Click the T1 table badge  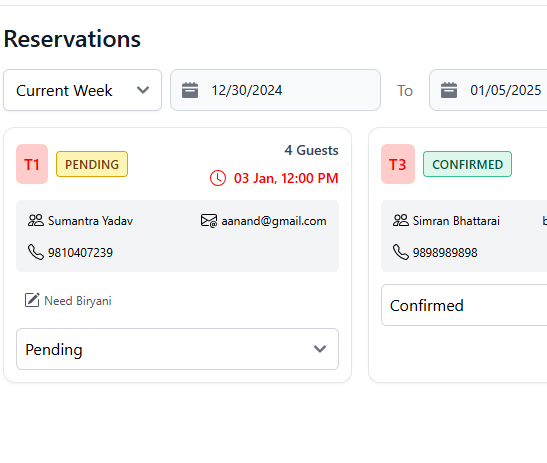pyautogui.click(x=32, y=164)
